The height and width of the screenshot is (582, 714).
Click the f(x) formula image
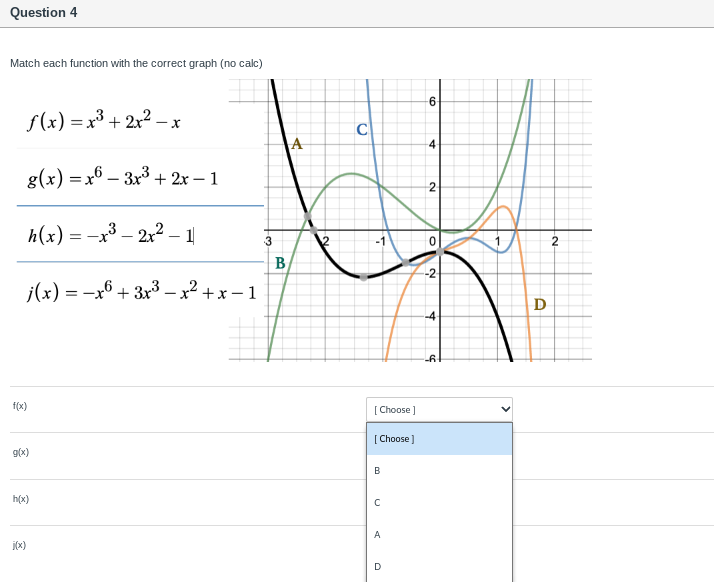[104, 121]
